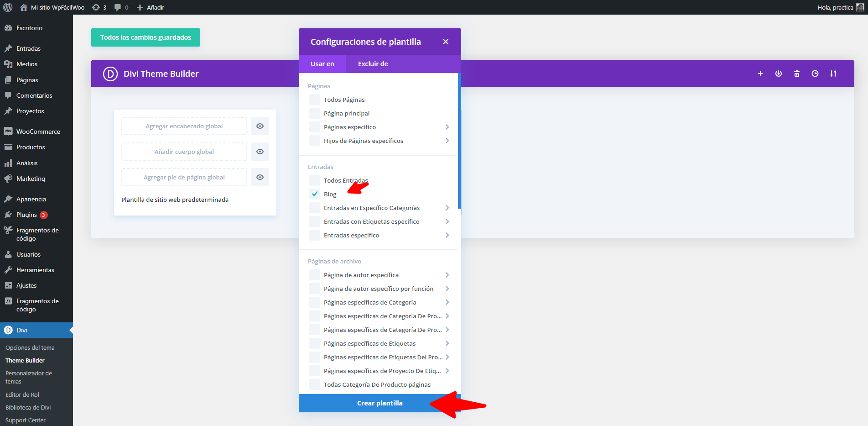
Task: Open Editor de Rol submenu link
Action: pos(22,394)
